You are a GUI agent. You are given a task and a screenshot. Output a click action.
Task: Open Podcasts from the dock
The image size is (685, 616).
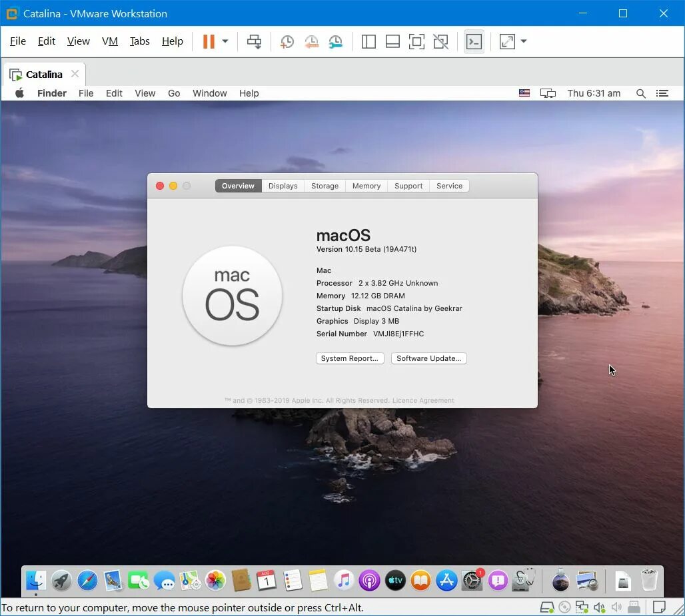point(370,581)
